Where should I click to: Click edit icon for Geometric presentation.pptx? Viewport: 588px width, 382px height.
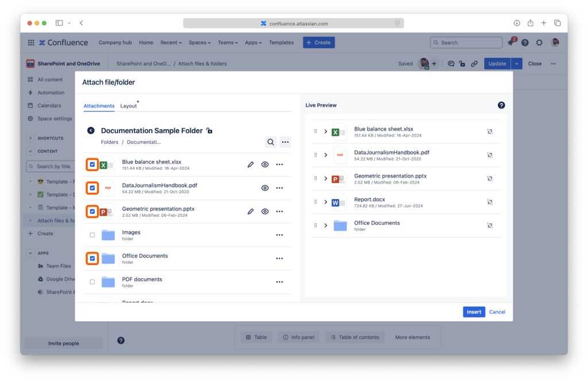pyautogui.click(x=250, y=212)
